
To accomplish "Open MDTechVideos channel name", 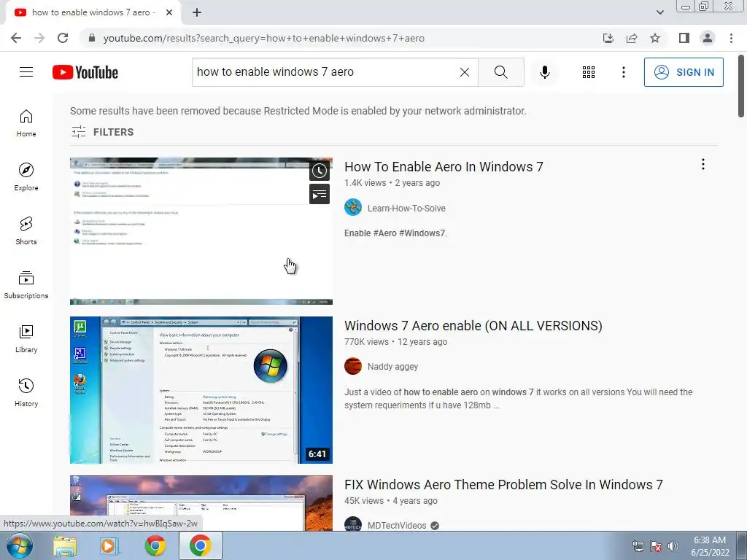I will (397, 525).
